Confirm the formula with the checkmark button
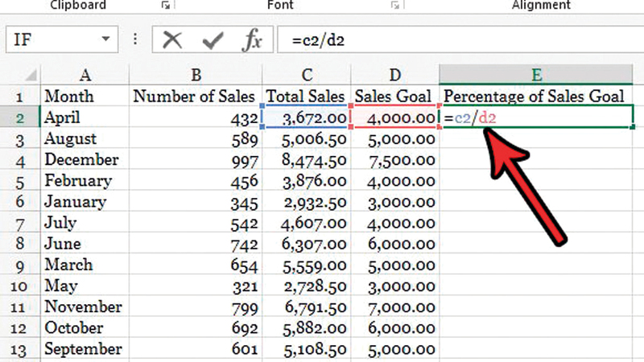This screenshot has height=362, width=644. click(x=213, y=39)
